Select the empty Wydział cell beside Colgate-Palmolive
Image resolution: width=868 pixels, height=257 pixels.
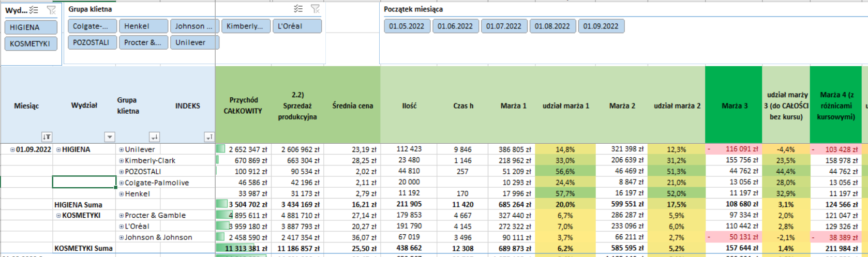coord(84,183)
